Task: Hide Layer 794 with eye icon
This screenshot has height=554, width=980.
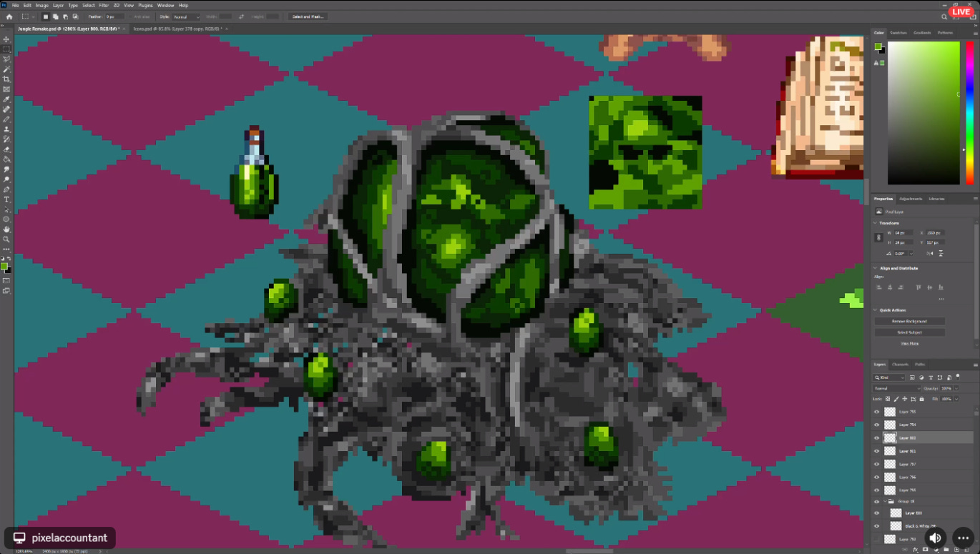Action: click(876, 425)
